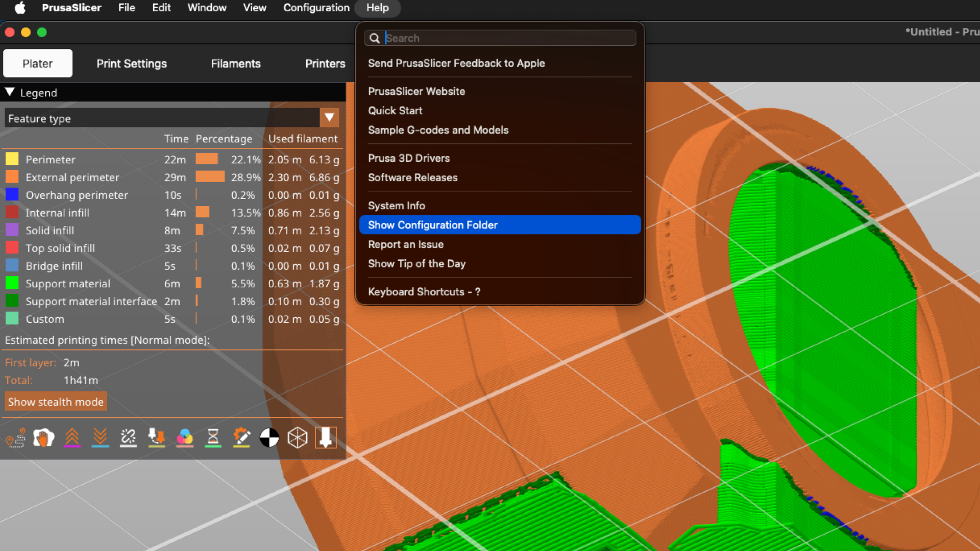The width and height of the screenshot is (980, 551).
Task: Toggle Support material interface visibility swatch
Action: 12,301
